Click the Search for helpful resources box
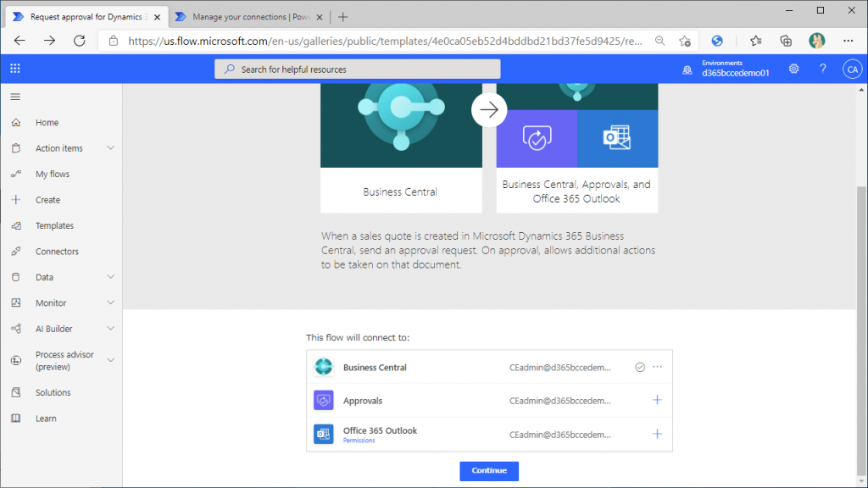Image resolution: width=868 pixels, height=488 pixels. pyautogui.click(x=358, y=69)
